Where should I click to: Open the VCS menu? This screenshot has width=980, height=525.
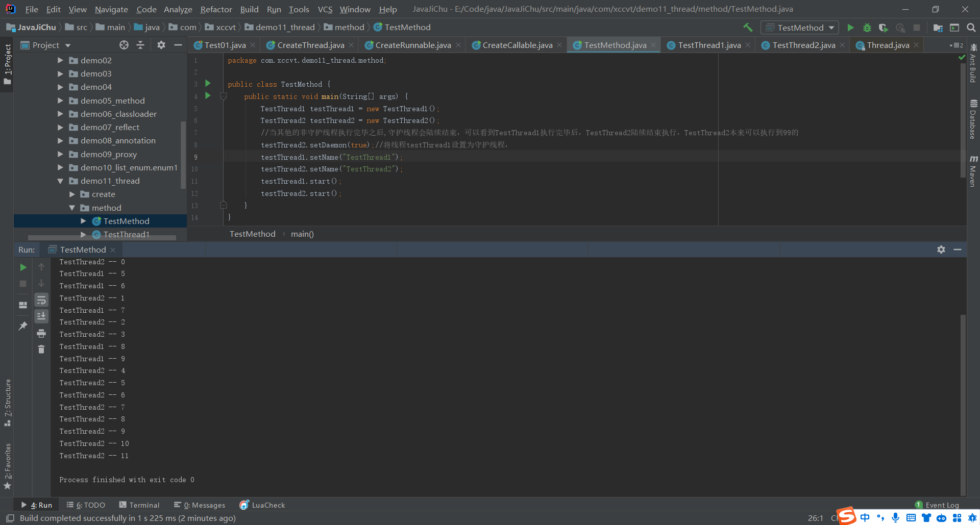click(325, 9)
